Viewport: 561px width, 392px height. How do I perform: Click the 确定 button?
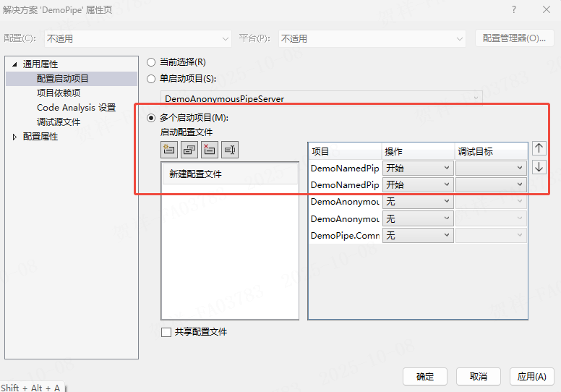(x=425, y=377)
